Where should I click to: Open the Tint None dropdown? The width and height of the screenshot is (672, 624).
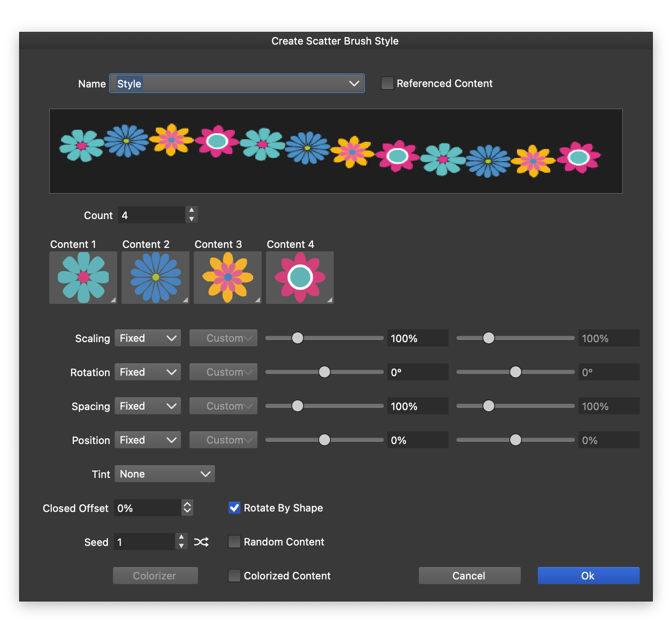tap(164, 474)
